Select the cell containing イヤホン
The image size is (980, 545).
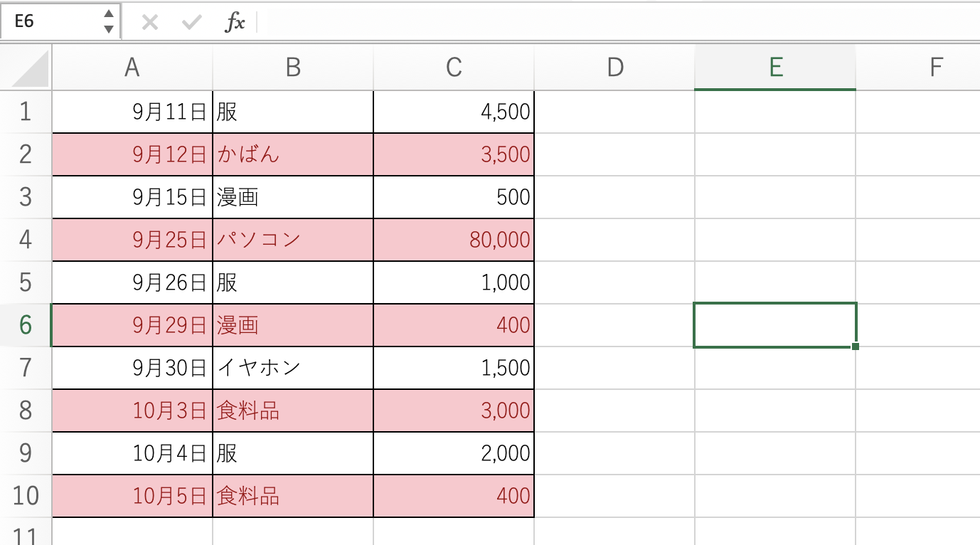pos(292,367)
